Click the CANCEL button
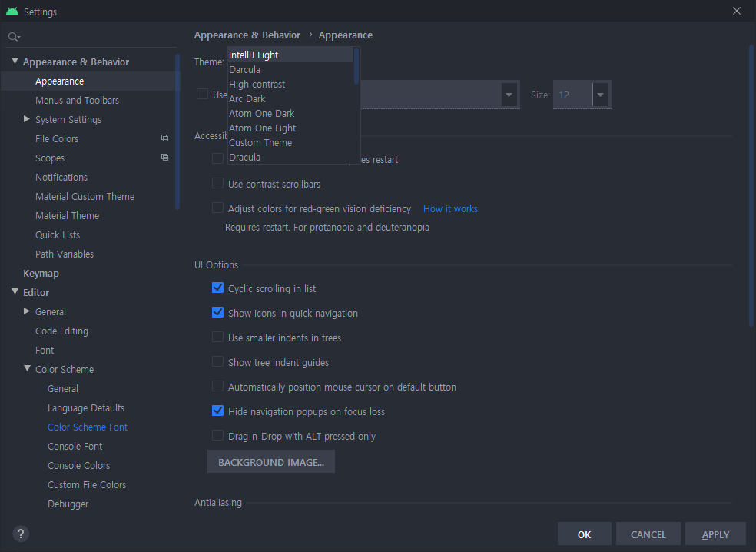This screenshot has width=756, height=552. (x=648, y=534)
